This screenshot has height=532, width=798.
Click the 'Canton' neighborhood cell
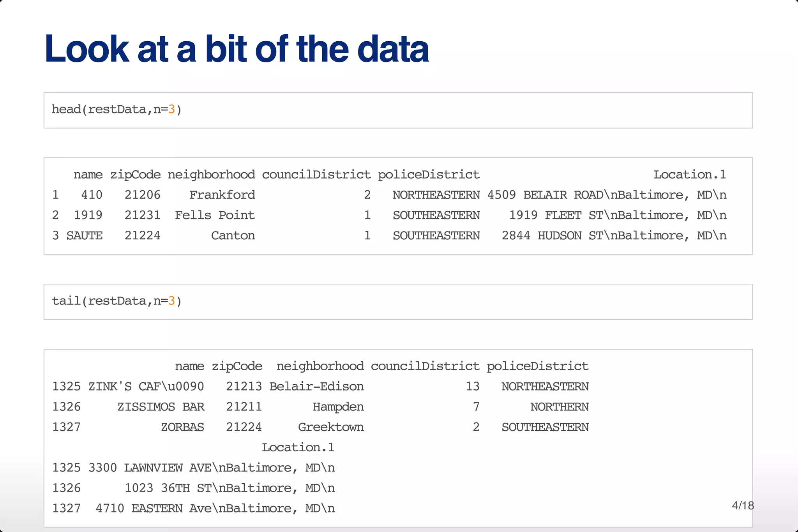[233, 235]
